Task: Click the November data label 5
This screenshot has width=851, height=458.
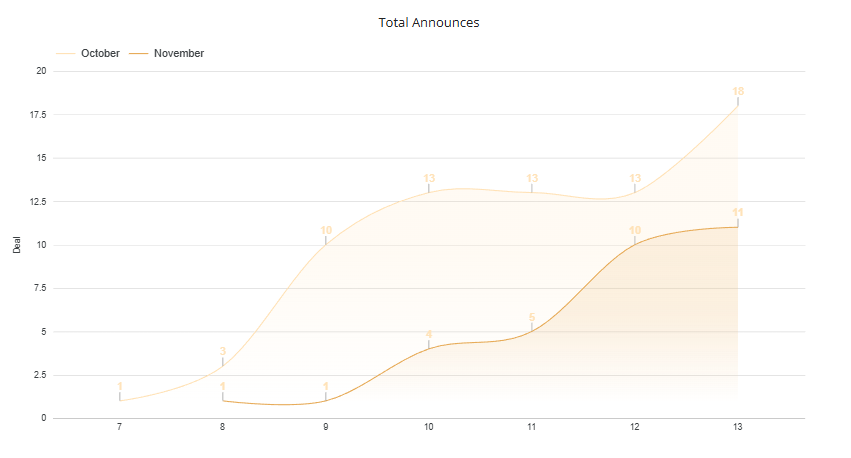Action: [532, 317]
